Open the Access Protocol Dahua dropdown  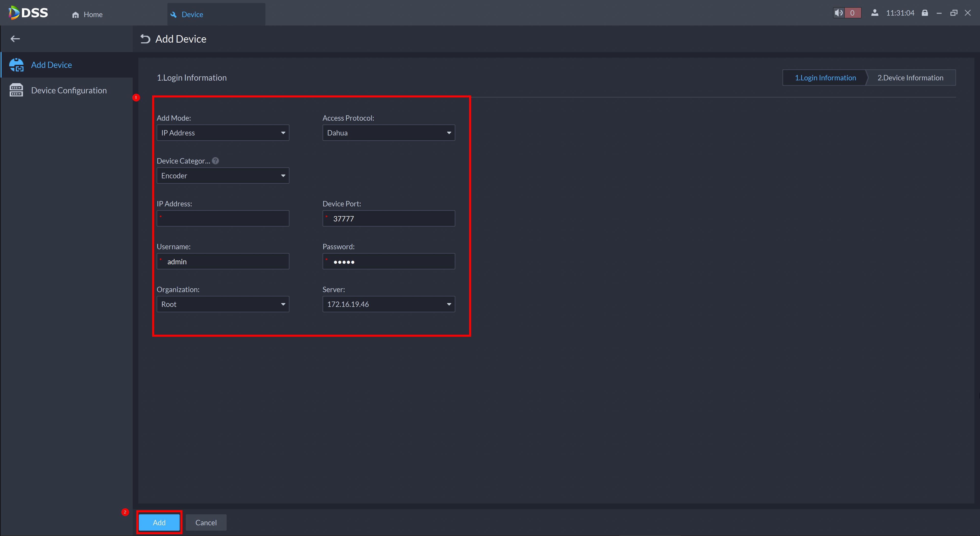(388, 133)
